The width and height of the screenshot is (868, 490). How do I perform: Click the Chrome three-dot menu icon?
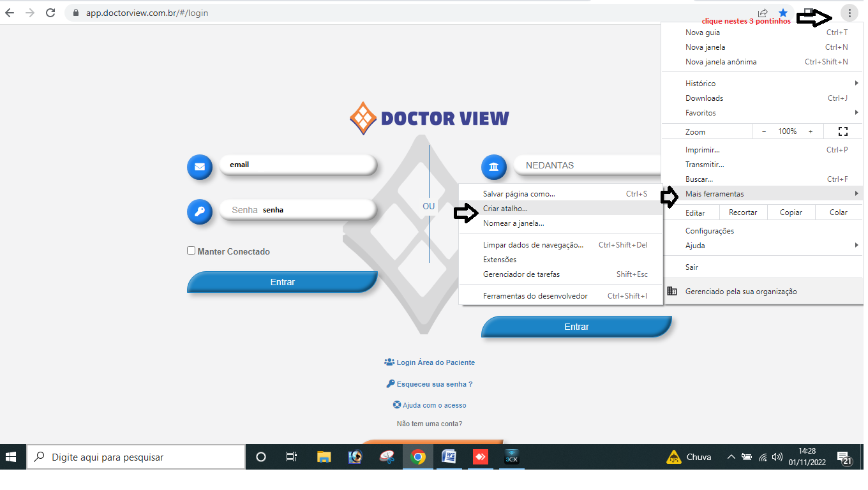click(849, 13)
